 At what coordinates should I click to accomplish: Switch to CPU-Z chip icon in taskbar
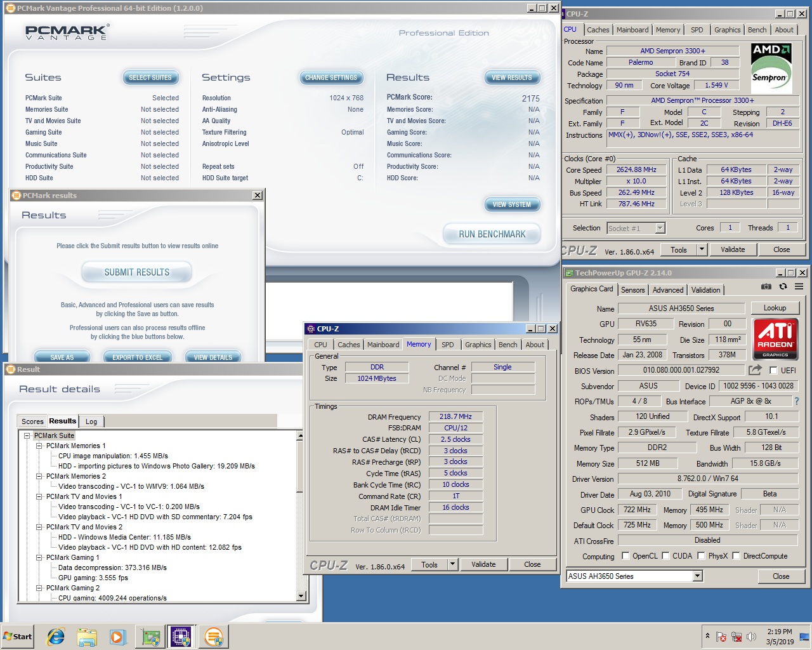coord(181,637)
